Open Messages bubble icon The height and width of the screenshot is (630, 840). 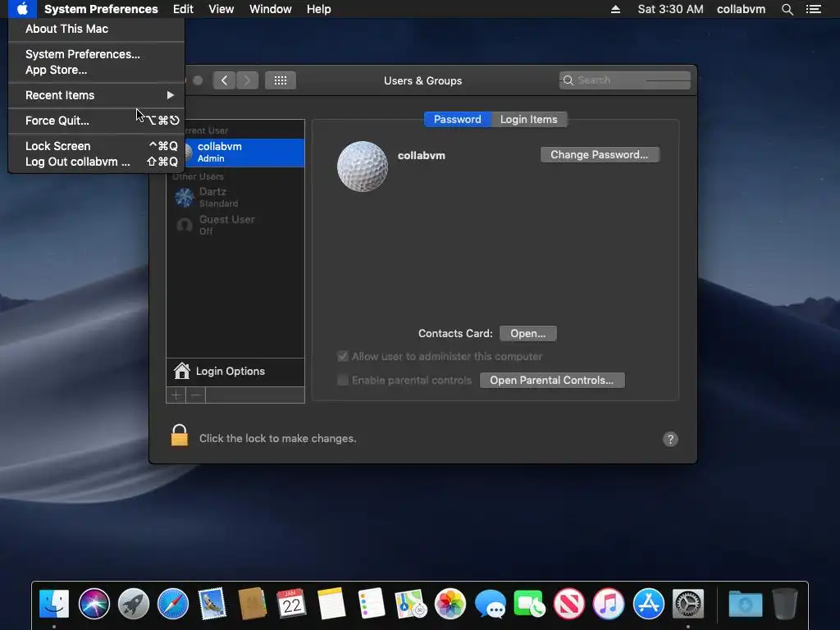coord(491,604)
